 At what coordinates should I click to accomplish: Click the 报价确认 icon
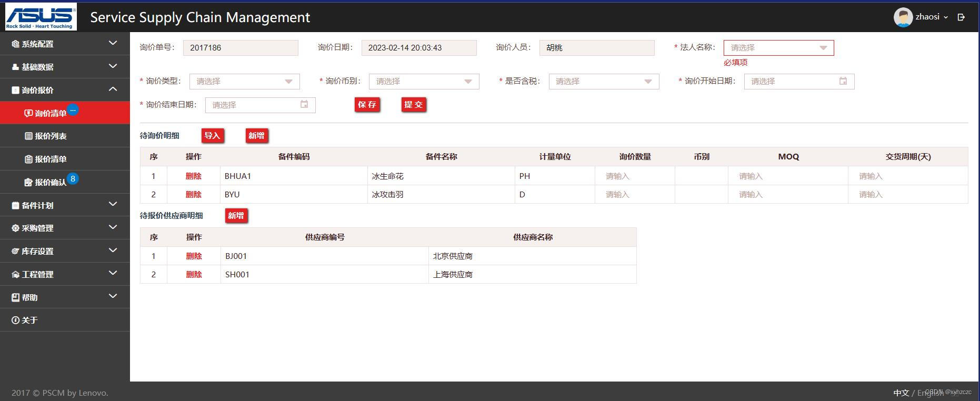28,182
